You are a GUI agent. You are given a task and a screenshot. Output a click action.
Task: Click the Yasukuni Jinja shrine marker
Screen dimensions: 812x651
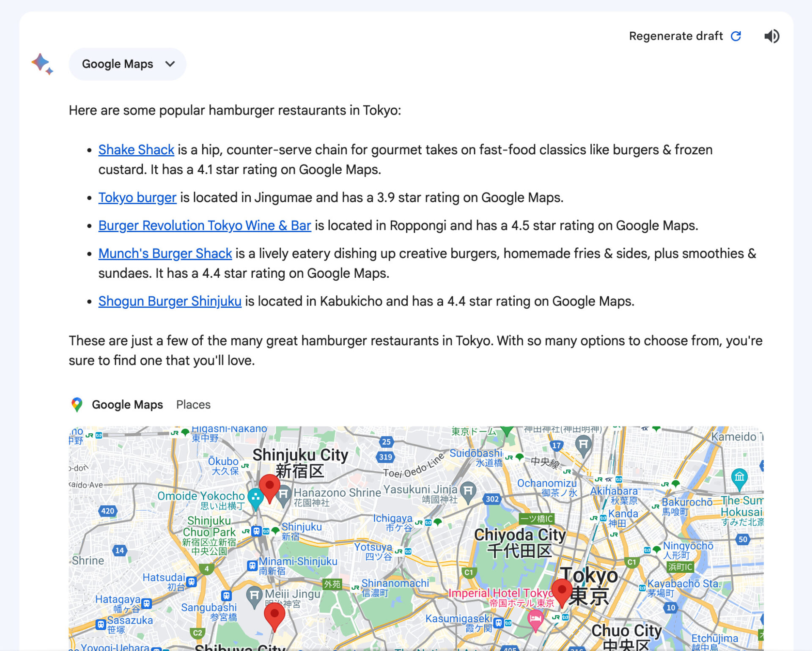(x=468, y=491)
